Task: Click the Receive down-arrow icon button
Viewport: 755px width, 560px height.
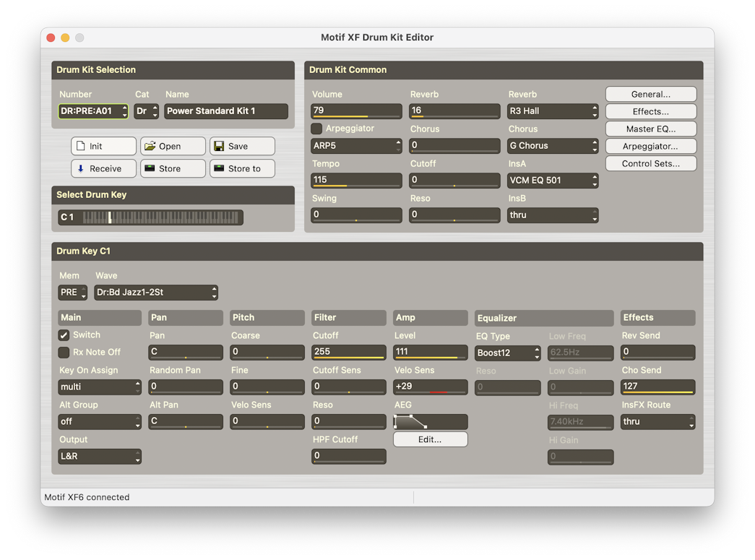Action: click(x=103, y=168)
